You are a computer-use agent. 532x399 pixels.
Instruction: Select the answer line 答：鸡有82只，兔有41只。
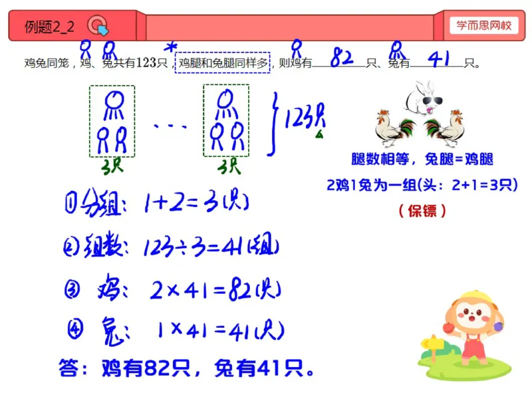[x=187, y=368]
